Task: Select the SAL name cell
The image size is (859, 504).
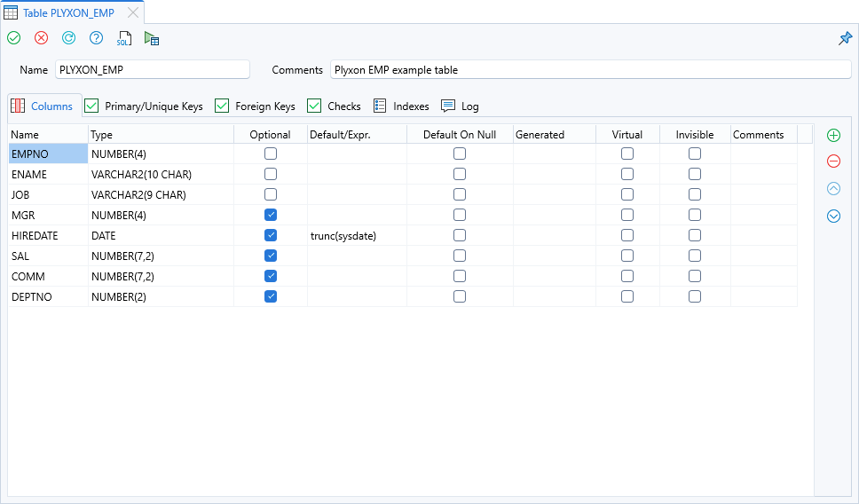Action: click(x=48, y=256)
